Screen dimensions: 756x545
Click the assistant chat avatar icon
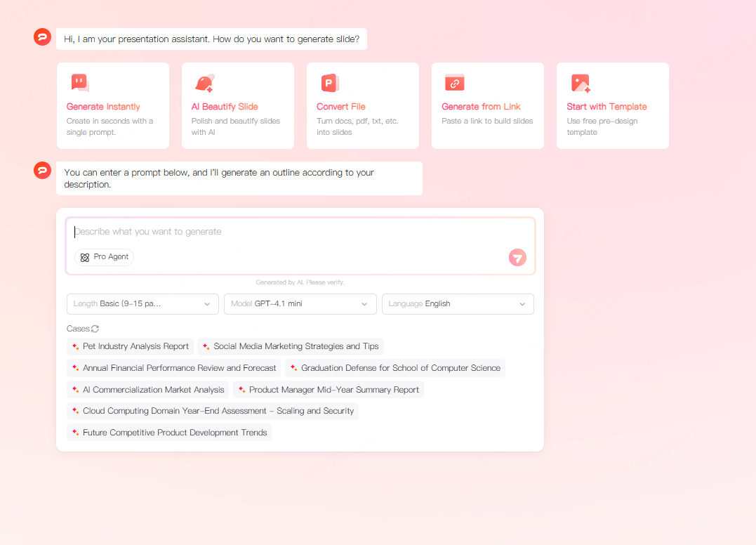(42, 37)
